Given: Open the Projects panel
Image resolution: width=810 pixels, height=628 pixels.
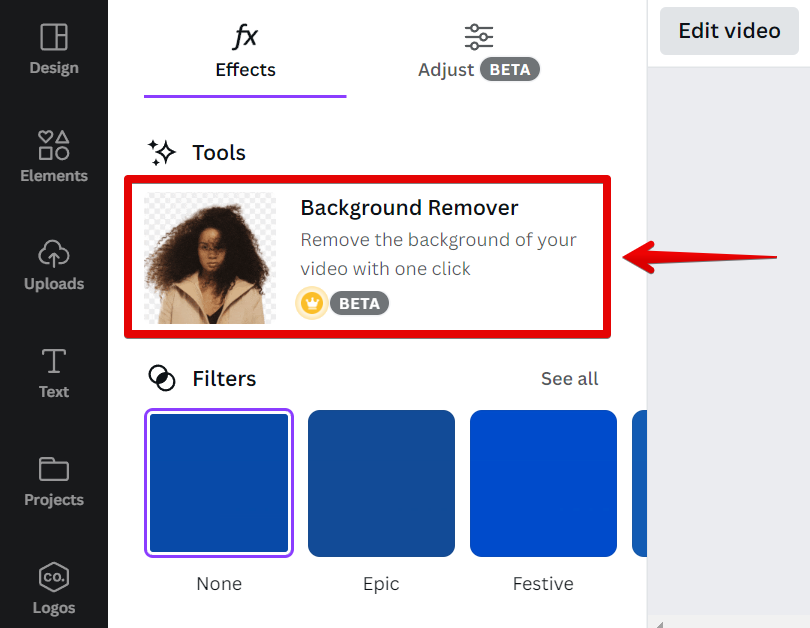Looking at the screenshot, I should [x=53, y=483].
